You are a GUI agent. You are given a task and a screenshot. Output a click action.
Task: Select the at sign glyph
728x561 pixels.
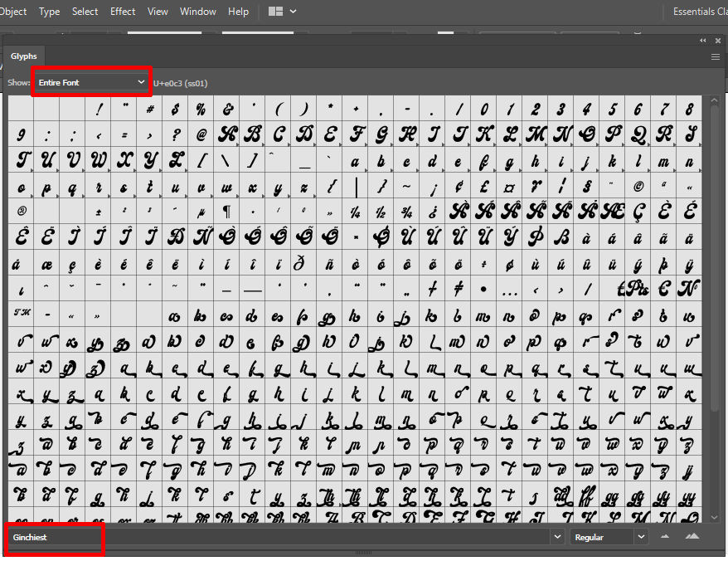pos(201,134)
